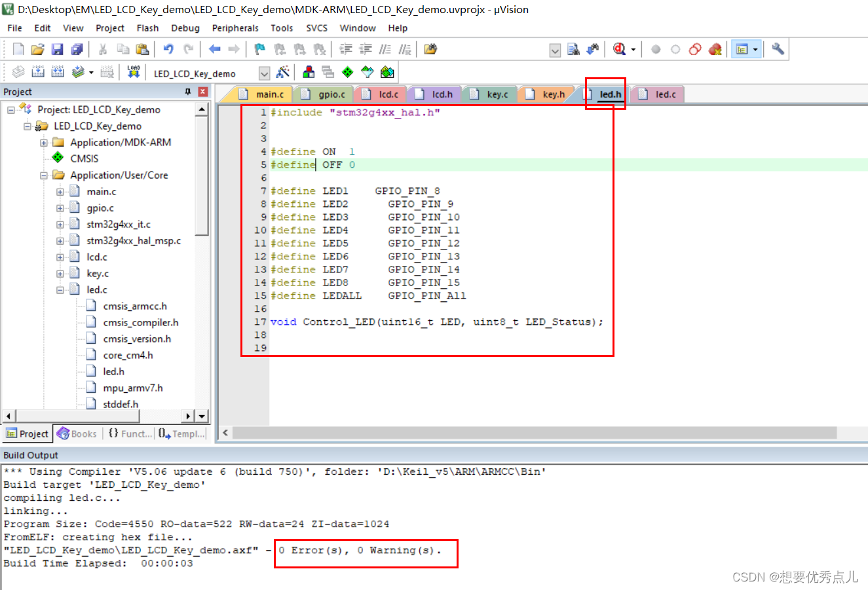
Task: Open Manage Project Items with the red bricks icon
Action: click(308, 72)
